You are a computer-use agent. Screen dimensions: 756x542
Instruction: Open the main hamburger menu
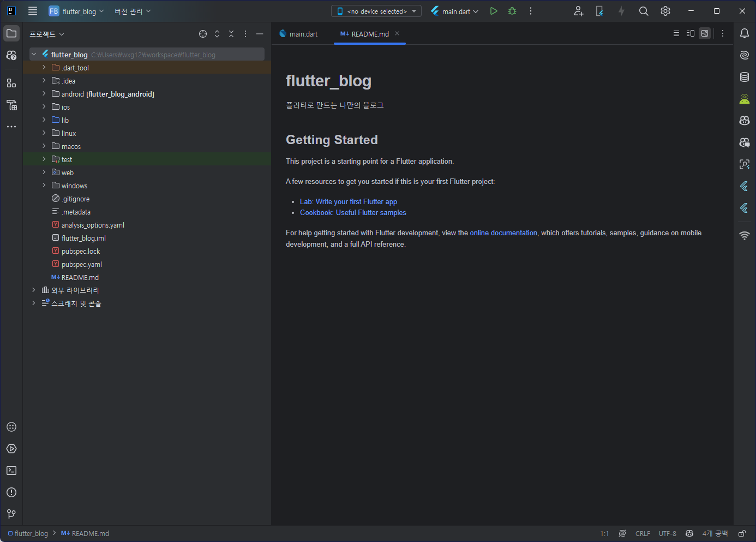pyautogui.click(x=33, y=11)
